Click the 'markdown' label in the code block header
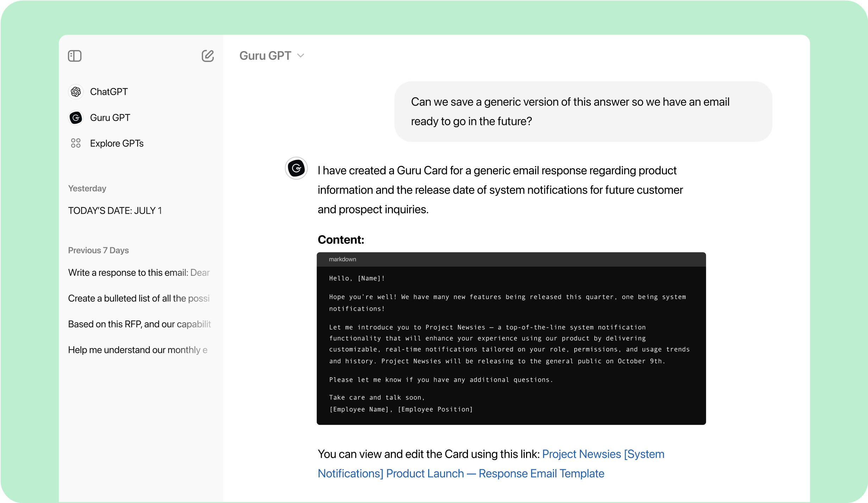The height and width of the screenshot is (503, 868). 342,259
